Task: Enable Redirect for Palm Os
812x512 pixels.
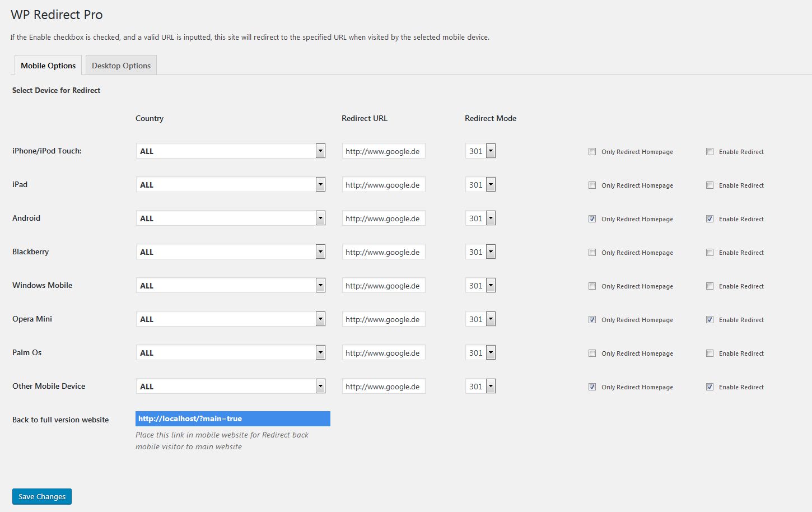Action: [710, 353]
